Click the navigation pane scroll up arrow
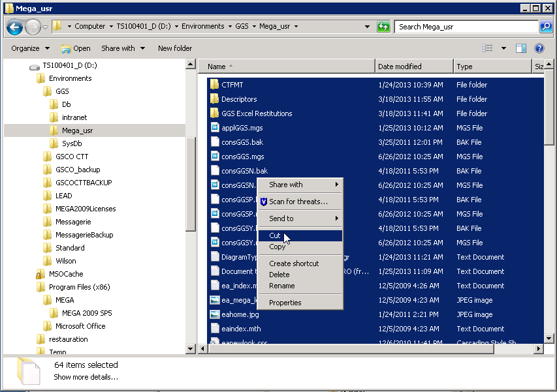 pyautogui.click(x=191, y=65)
